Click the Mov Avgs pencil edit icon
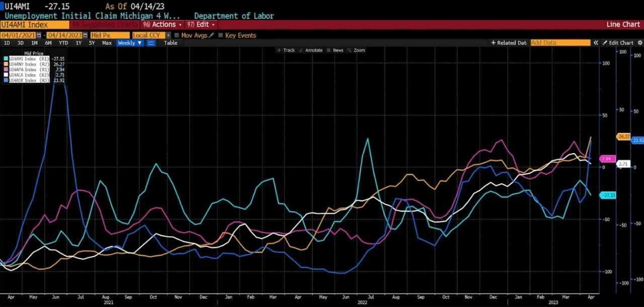The image size is (644, 307). (211, 35)
